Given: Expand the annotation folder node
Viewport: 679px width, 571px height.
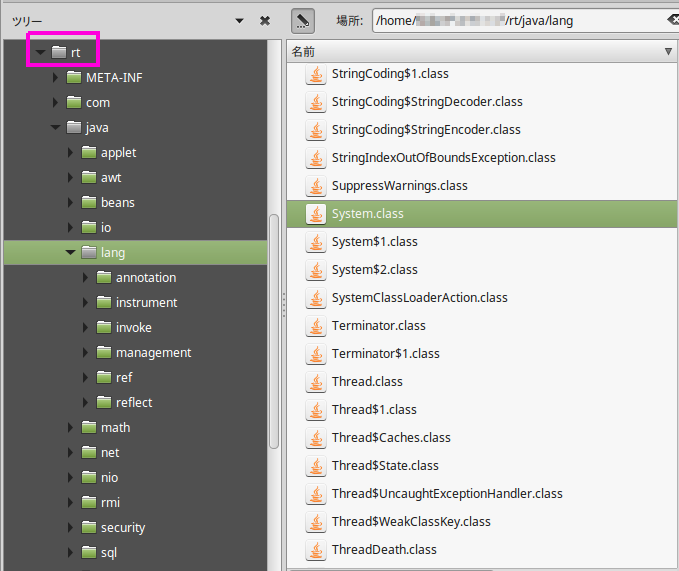Looking at the screenshot, I should click(86, 278).
